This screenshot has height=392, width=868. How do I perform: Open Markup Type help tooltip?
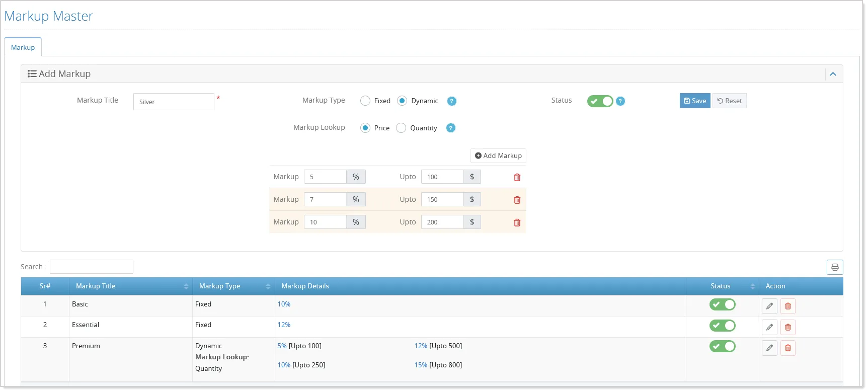452,101
